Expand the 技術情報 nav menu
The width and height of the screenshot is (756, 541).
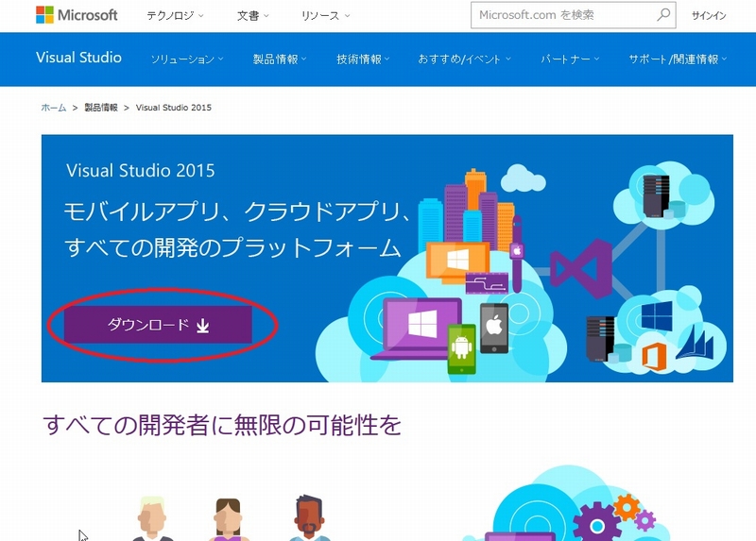363,59
